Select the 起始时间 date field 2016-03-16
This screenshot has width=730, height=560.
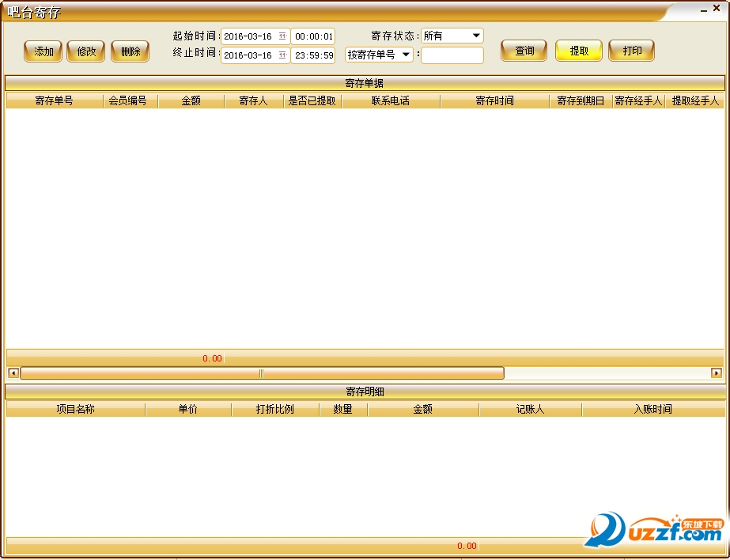coord(255,36)
